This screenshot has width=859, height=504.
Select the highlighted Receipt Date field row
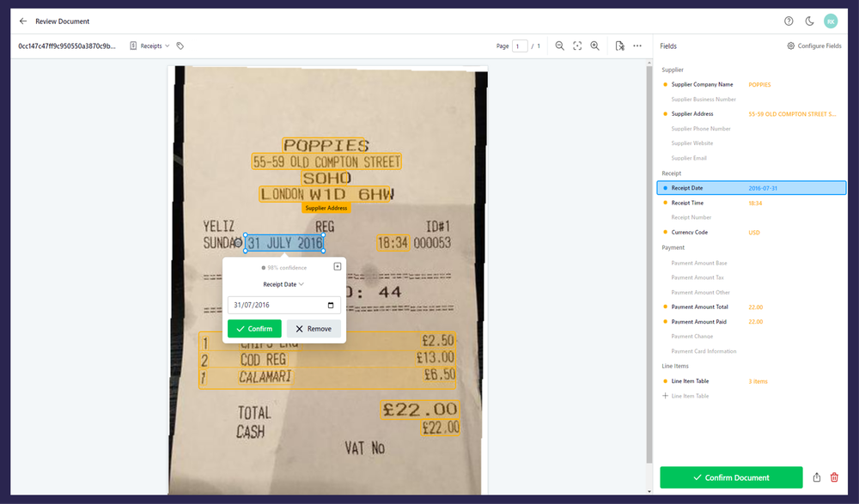click(752, 188)
